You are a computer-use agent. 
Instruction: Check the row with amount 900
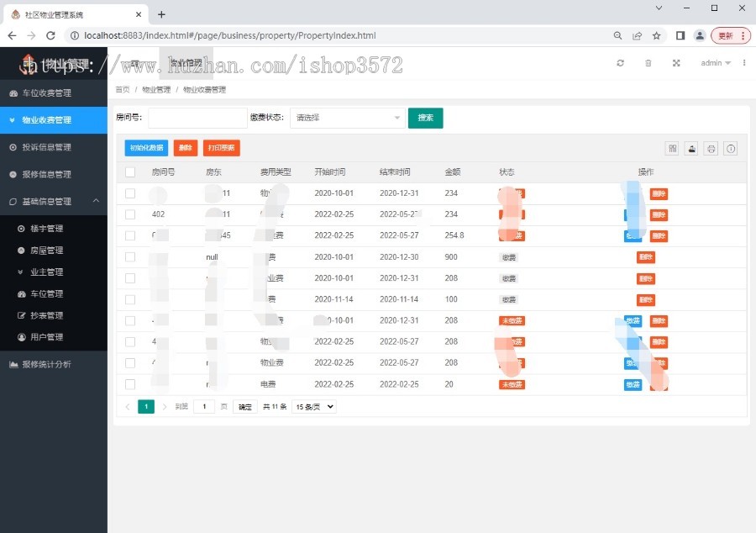click(x=130, y=257)
